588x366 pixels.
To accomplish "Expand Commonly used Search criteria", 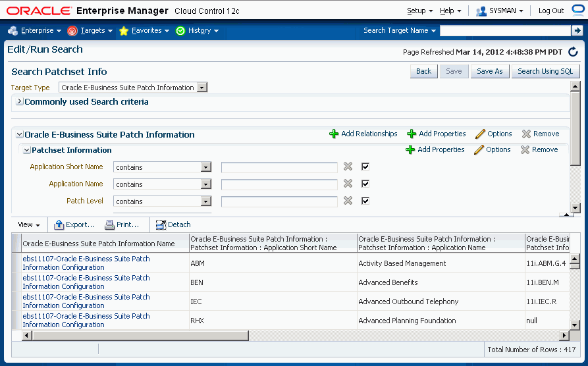I will tap(20, 101).
